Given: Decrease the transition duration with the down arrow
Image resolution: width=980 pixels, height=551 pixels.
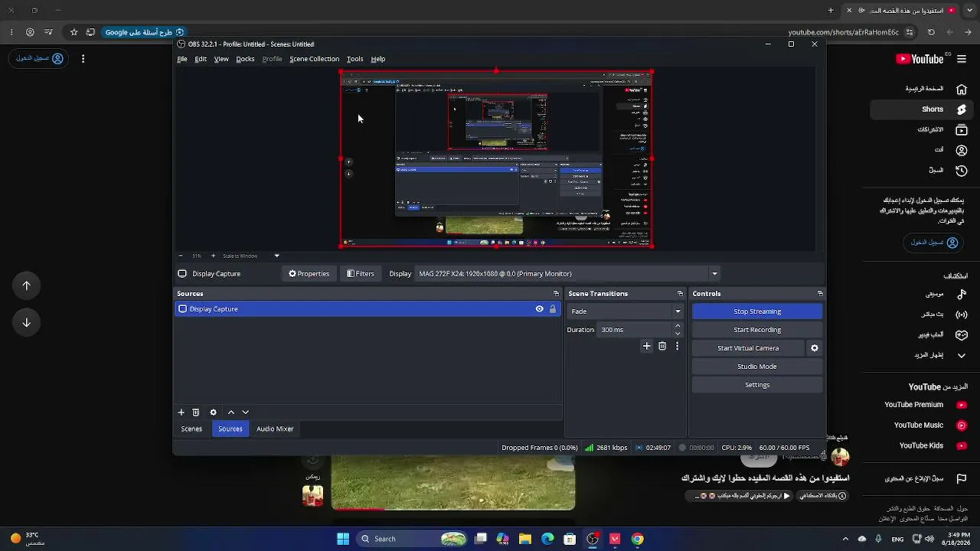Looking at the screenshot, I should coord(678,334).
